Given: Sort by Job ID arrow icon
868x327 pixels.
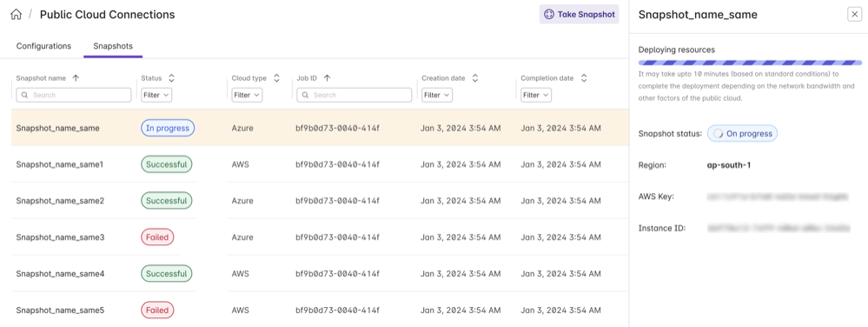Looking at the screenshot, I should (x=327, y=78).
